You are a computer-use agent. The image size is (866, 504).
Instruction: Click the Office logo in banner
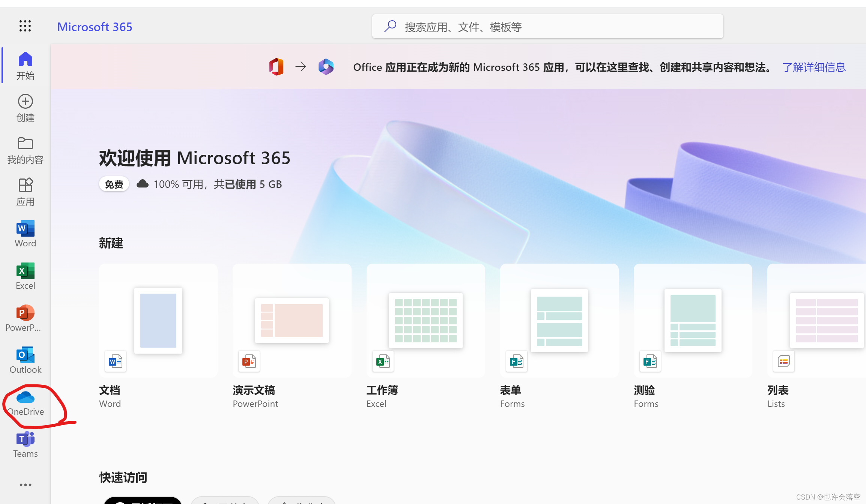click(276, 67)
